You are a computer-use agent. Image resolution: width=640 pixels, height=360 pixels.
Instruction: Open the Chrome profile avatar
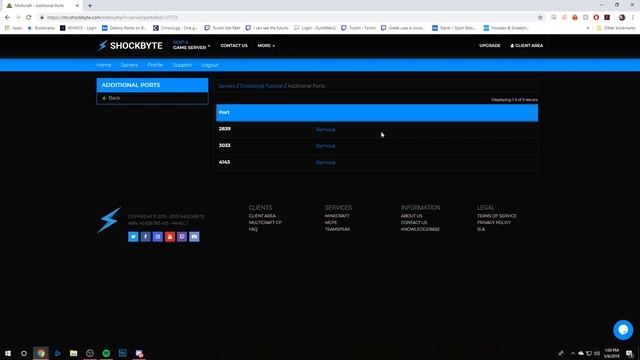[x=622, y=17]
